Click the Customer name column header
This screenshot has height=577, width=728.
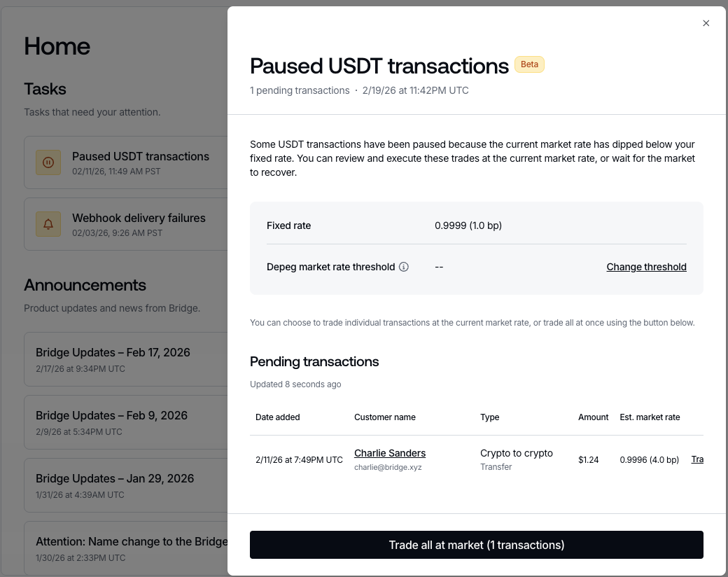click(x=385, y=417)
